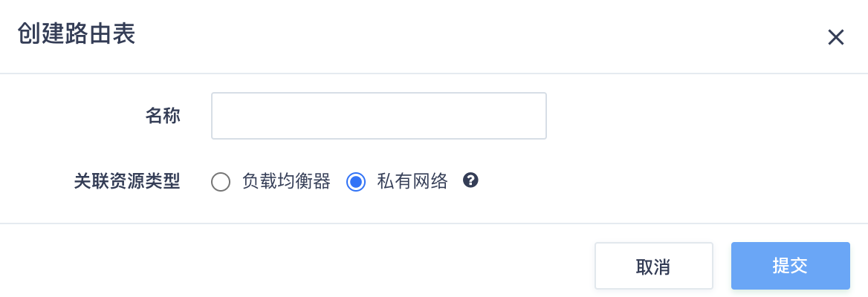The height and width of the screenshot is (297, 868).
Task: Open the question mark help icon
Action: [470, 180]
